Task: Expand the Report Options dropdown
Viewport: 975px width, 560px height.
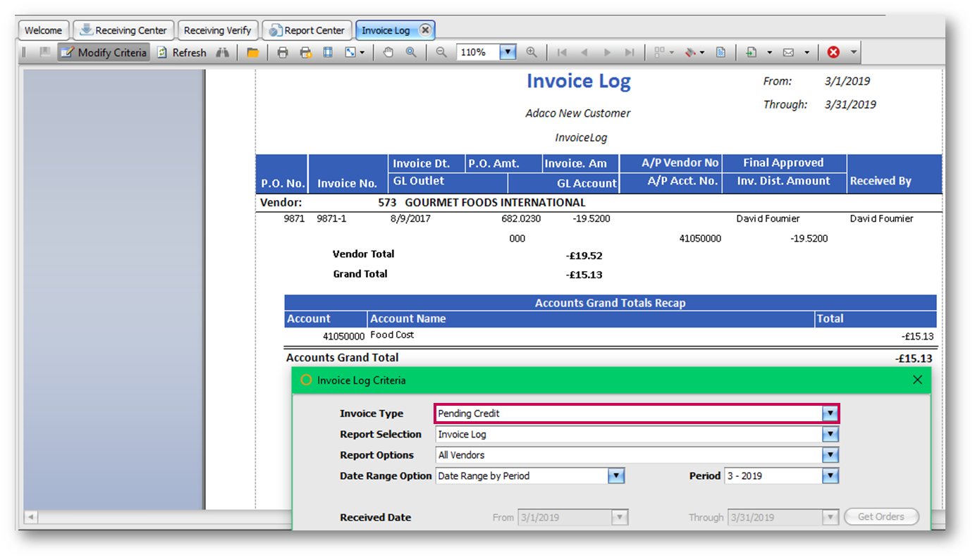Action: (x=830, y=455)
